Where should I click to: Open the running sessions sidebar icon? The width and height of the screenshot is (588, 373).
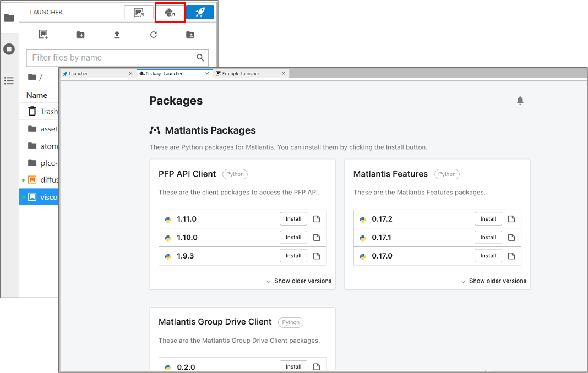(x=9, y=49)
